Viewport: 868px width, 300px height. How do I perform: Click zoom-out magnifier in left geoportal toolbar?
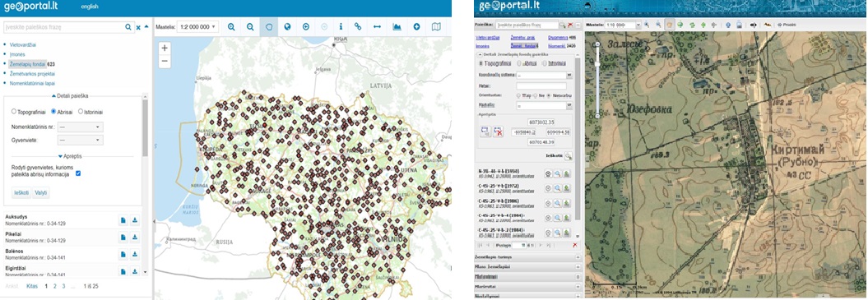(x=250, y=26)
